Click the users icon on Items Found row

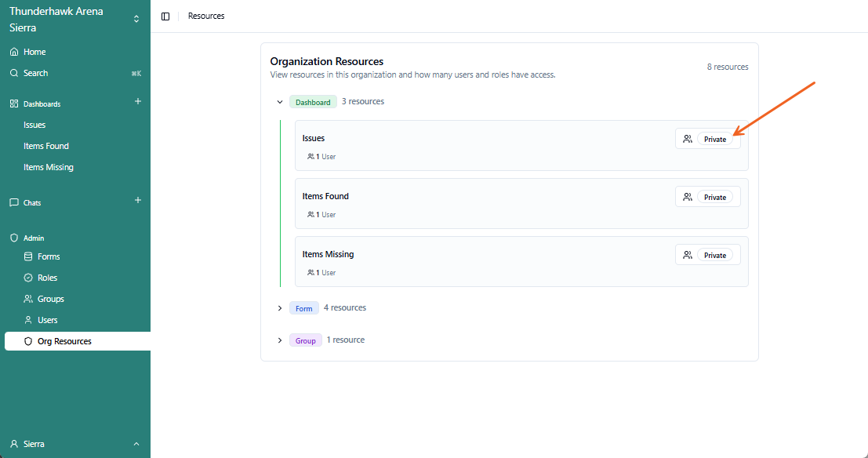[x=688, y=197]
